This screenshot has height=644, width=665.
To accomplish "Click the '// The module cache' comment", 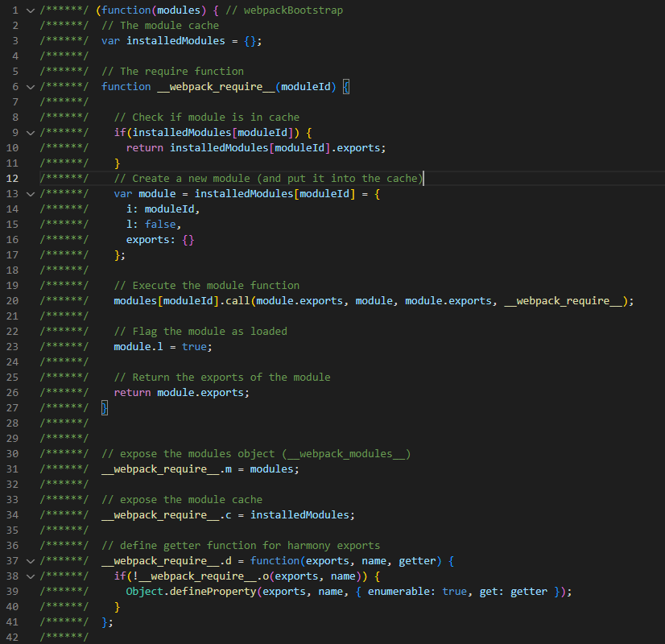I will tap(160, 26).
